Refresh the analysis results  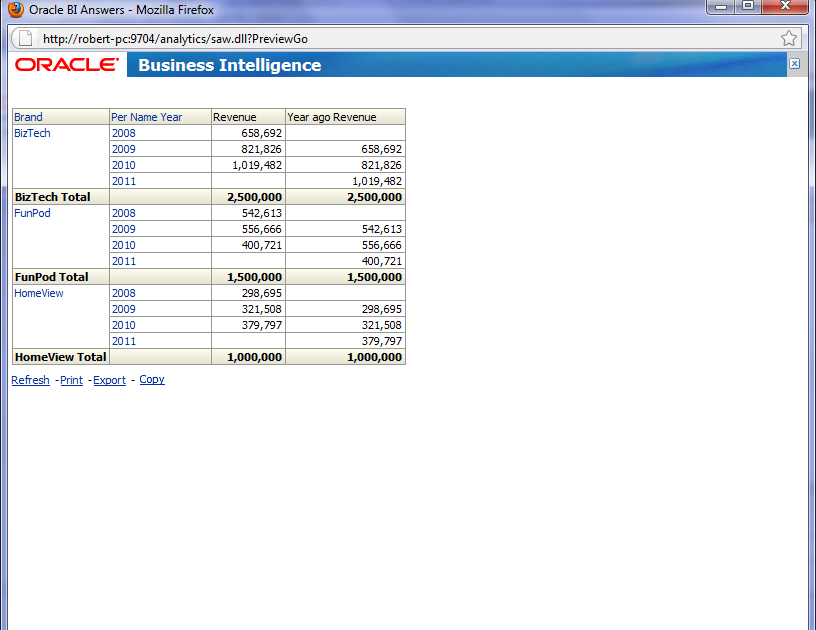(x=30, y=379)
